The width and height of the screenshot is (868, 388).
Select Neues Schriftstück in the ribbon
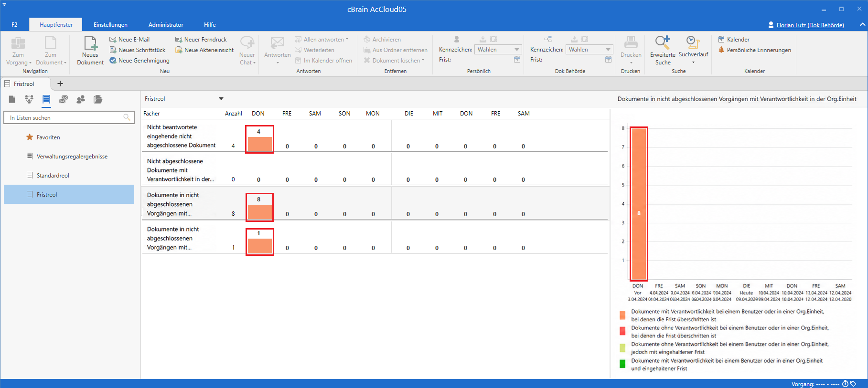[x=138, y=50]
